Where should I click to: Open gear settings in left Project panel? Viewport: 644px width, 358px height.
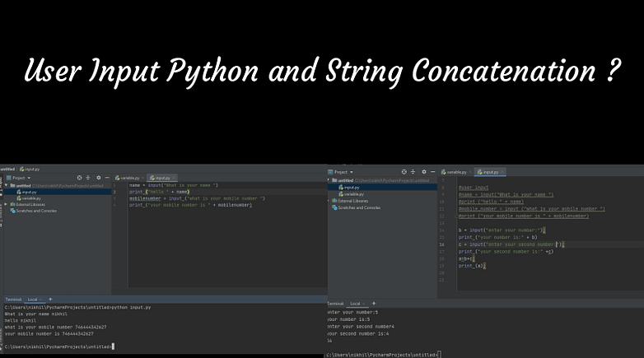99,178
